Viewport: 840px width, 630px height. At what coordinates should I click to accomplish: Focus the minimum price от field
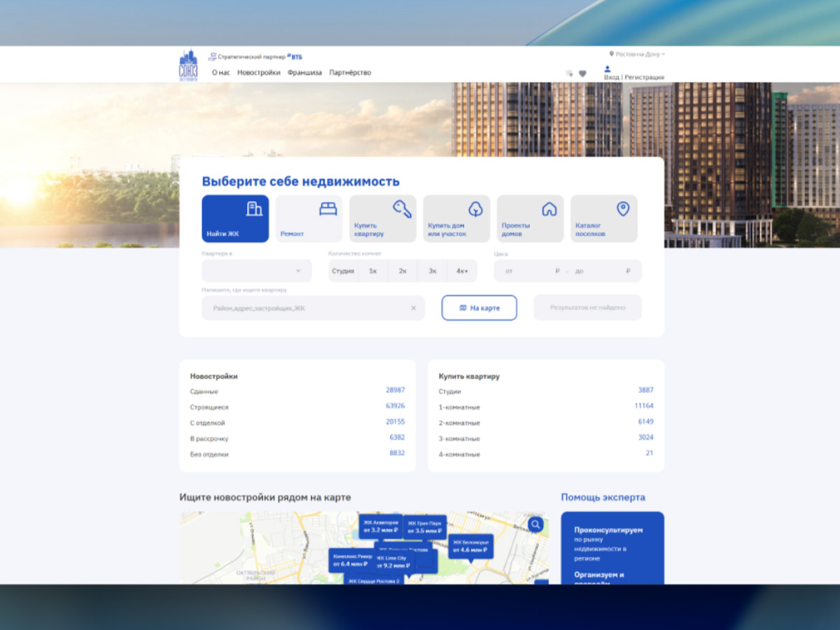(x=530, y=271)
